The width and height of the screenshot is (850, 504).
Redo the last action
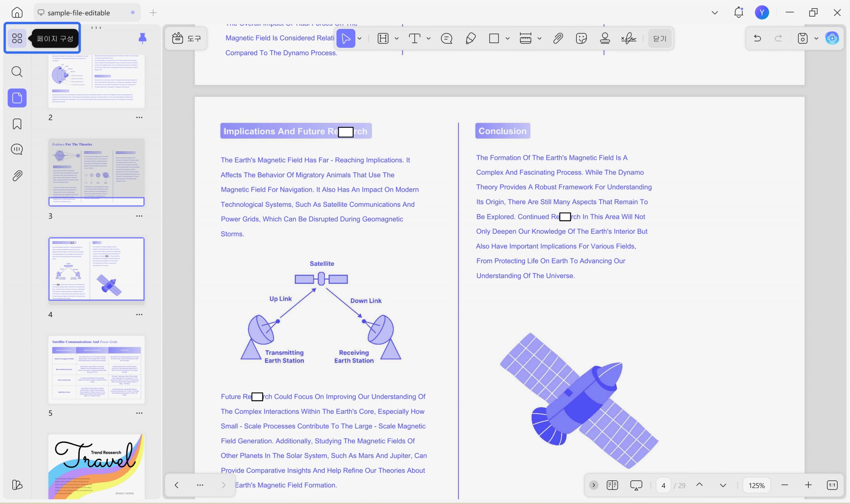point(778,38)
